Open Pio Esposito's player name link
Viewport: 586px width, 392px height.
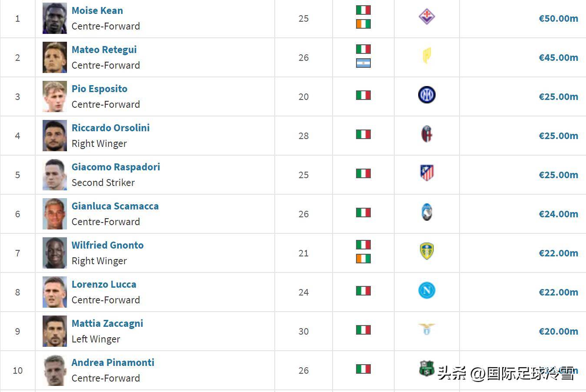100,89
